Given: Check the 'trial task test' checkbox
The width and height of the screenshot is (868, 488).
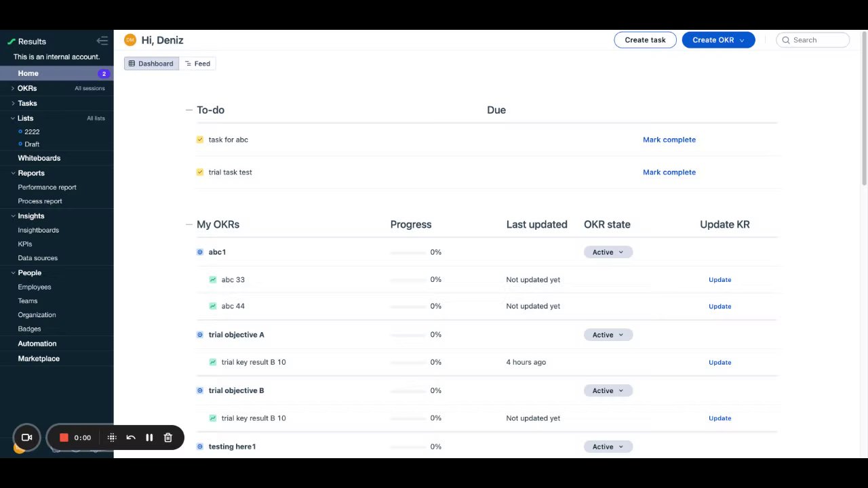Looking at the screenshot, I should click(x=200, y=172).
